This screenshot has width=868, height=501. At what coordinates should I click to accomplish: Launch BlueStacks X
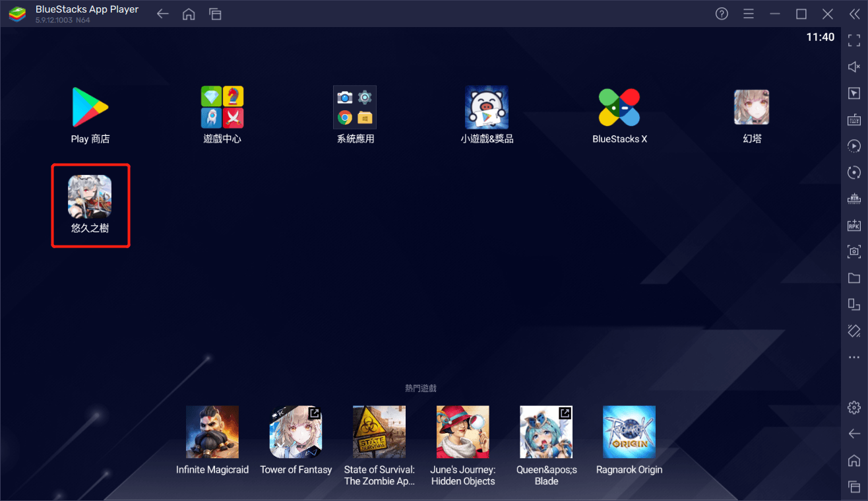tap(619, 108)
